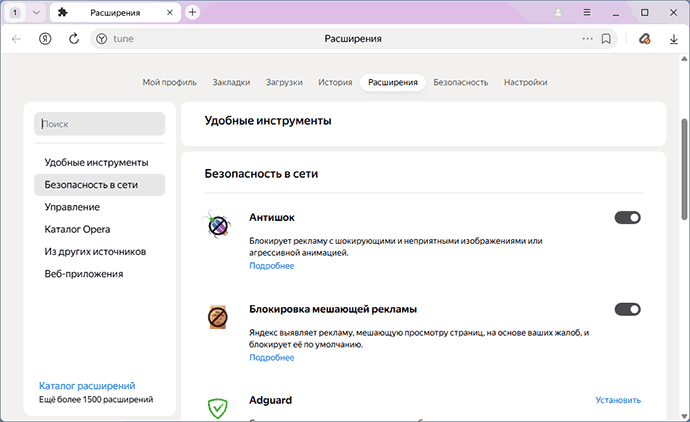
Task: Click the tab counter icon showing 1
Action: coord(15,13)
